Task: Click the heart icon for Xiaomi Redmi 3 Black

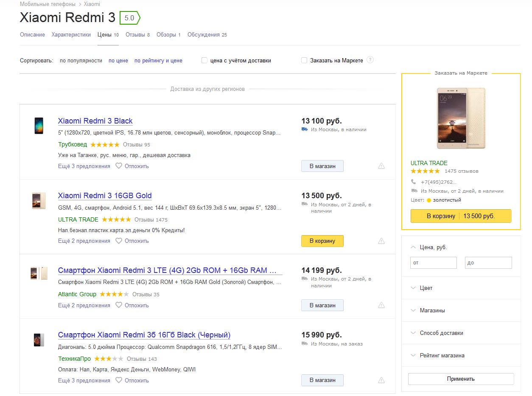Action: point(119,166)
